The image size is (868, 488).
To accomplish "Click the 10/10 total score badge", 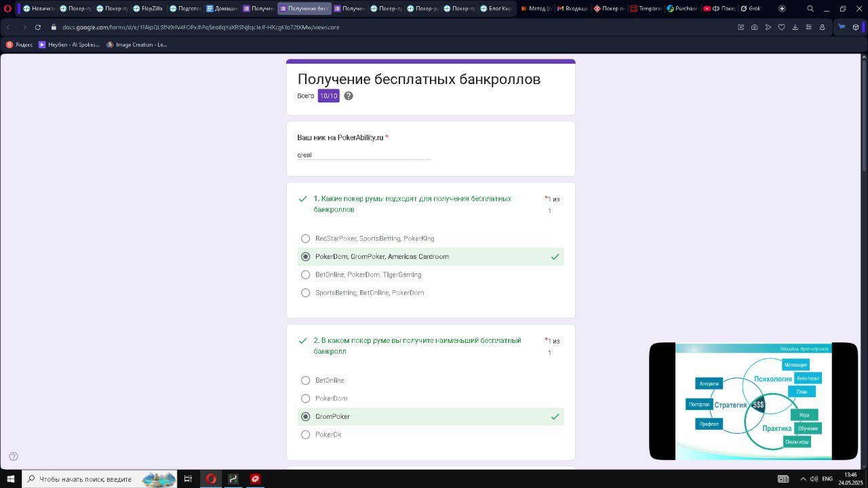I will coord(329,96).
